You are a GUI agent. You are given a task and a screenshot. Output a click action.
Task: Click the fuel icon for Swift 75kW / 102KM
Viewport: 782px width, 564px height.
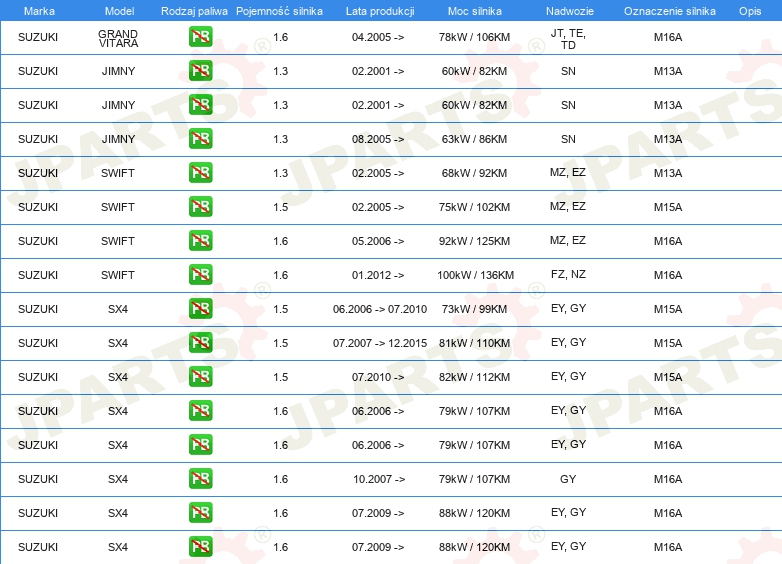200,207
